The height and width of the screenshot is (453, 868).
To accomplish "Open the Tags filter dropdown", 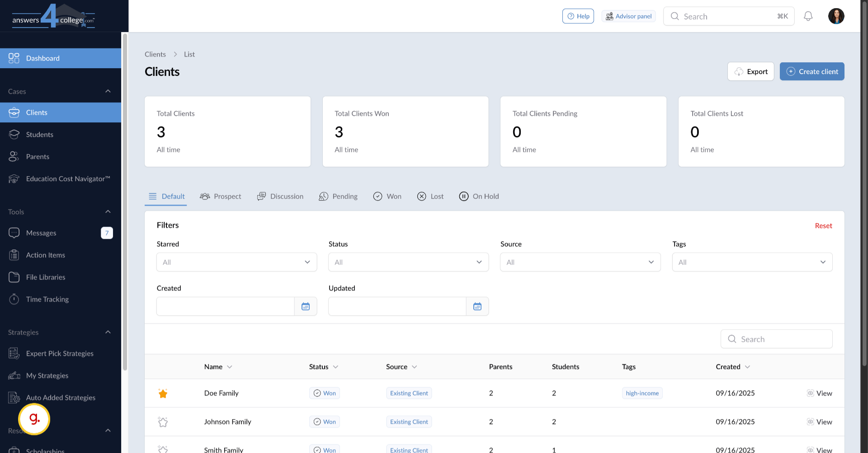I will [752, 262].
